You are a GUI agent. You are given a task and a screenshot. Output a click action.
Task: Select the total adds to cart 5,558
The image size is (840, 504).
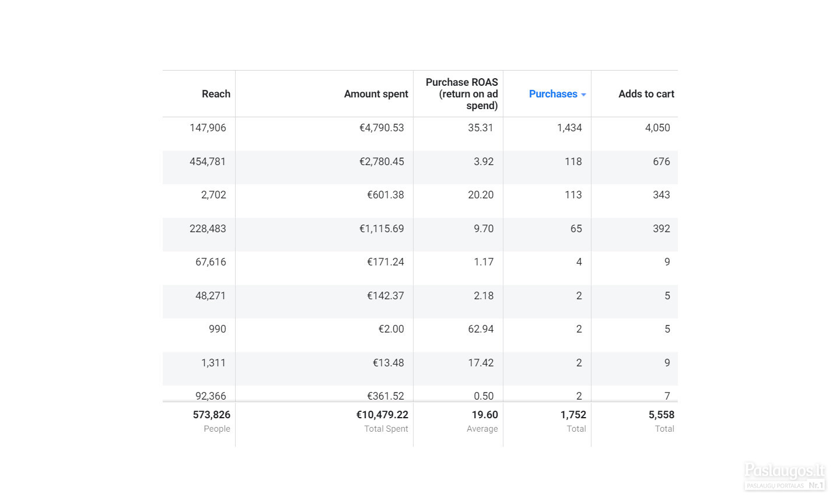click(x=661, y=415)
